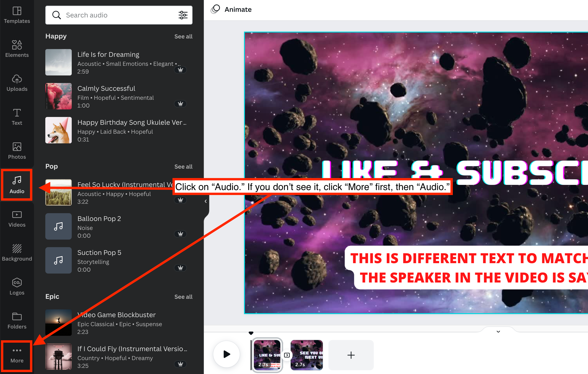
Task: Open audio search filter options
Action: point(183,15)
